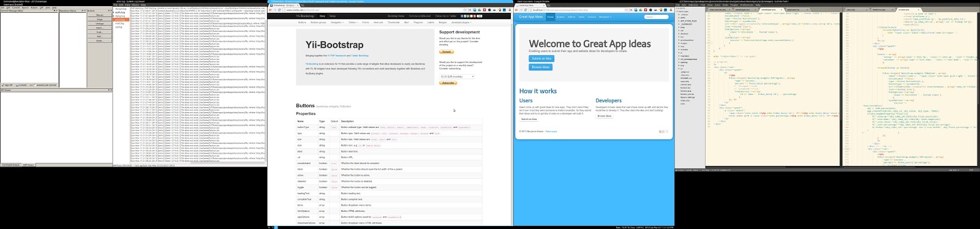Open the Filters menu in System Log Viewer

tap(135, 5)
